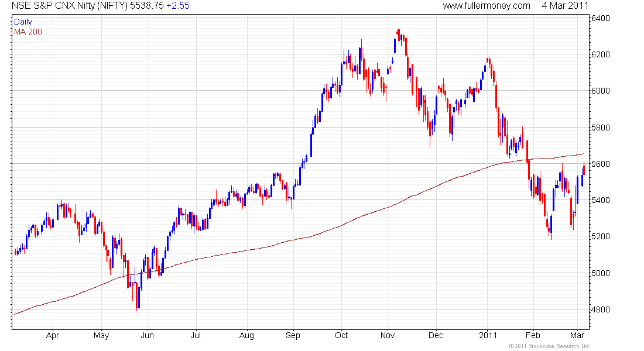The height and width of the screenshot is (351, 644).
Task: Click the 'Jun' month label on the time axis
Action: click(x=148, y=336)
